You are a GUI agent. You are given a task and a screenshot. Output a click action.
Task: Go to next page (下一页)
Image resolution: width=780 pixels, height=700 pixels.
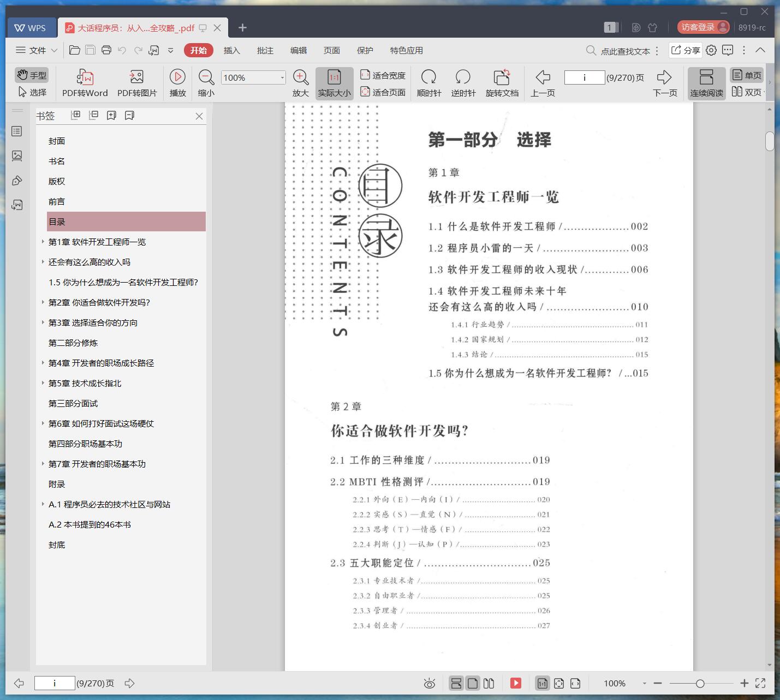tap(664, 83)
